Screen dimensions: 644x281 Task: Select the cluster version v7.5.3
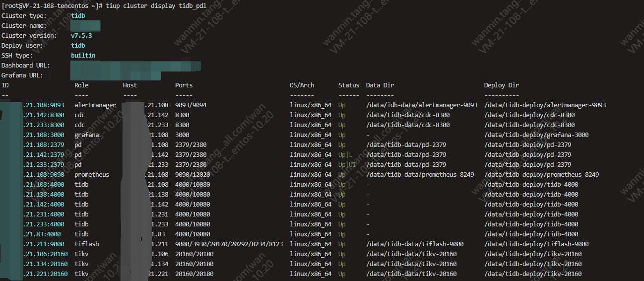(x=81, y=36)
